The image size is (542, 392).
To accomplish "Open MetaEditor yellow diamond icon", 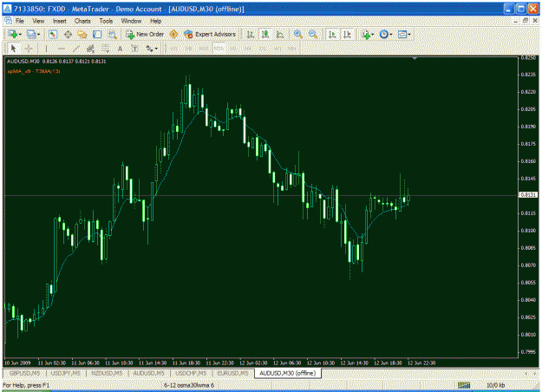I will coord(173,34).
